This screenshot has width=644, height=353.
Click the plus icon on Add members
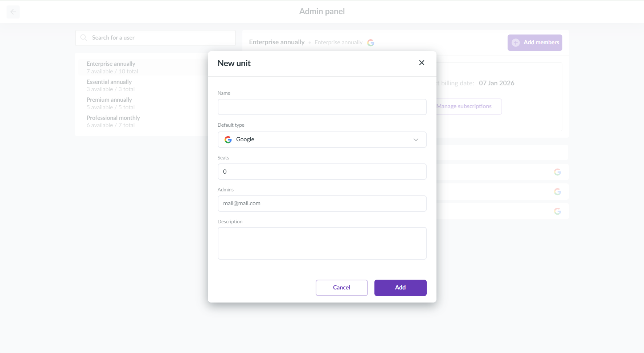click(x=515, y=42)
